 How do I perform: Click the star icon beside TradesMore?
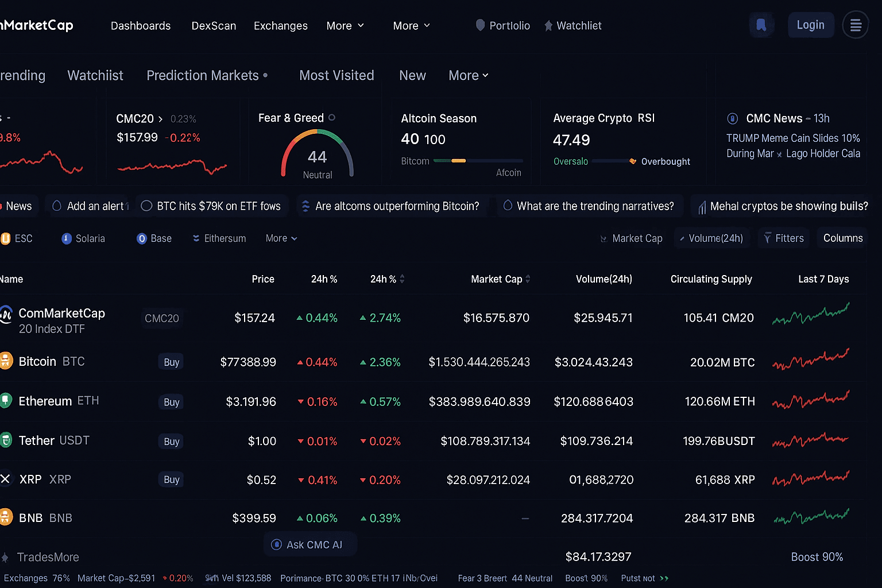pyautogui.click(x=5, y=557)
